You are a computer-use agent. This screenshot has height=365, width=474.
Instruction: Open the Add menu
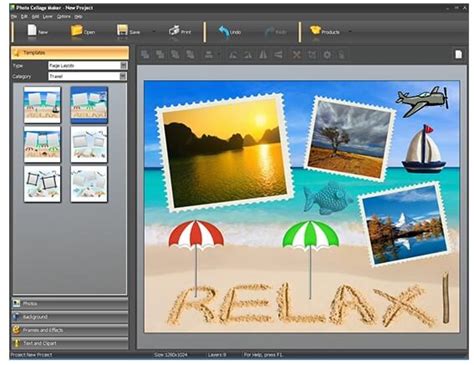[x=35, y=16]
